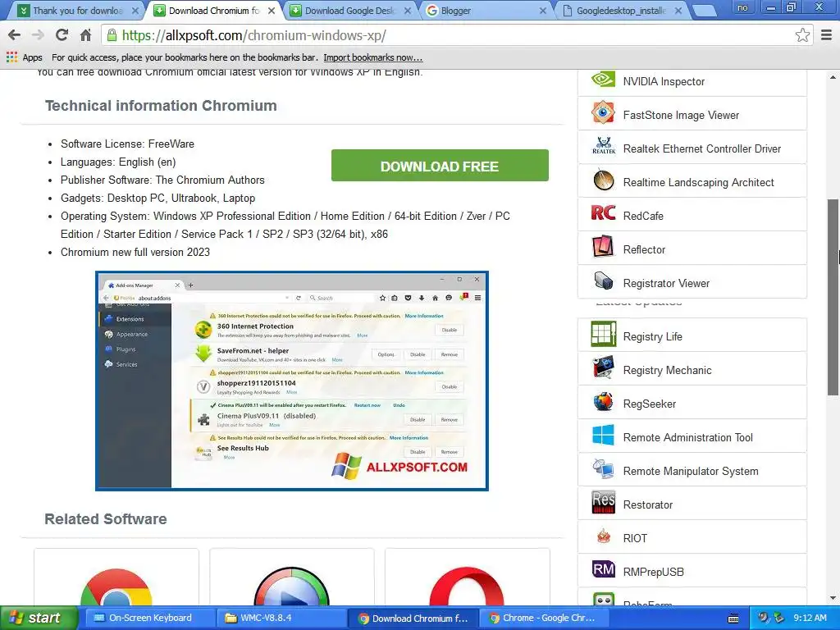The image size is (840, 630).
Task: Click the taskbar clock showing 9:12 AM
Action: pyautogui.click(x=810, y=619)
